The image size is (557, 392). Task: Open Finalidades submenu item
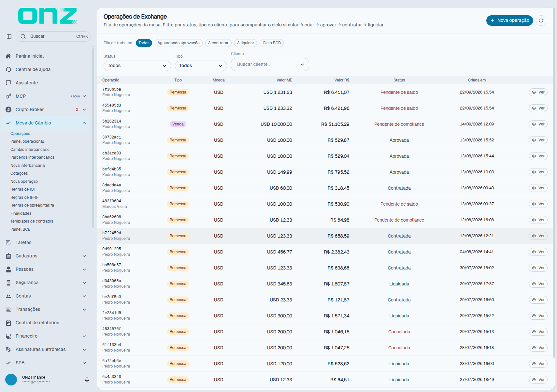tap(21, 213)
